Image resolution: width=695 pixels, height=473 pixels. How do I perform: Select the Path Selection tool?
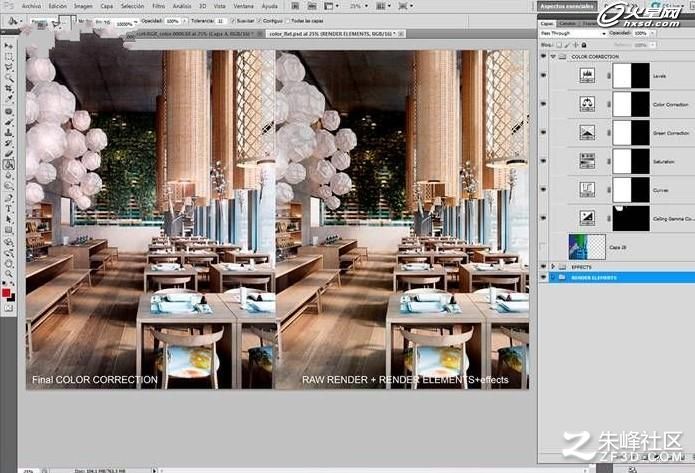[8, 219]
